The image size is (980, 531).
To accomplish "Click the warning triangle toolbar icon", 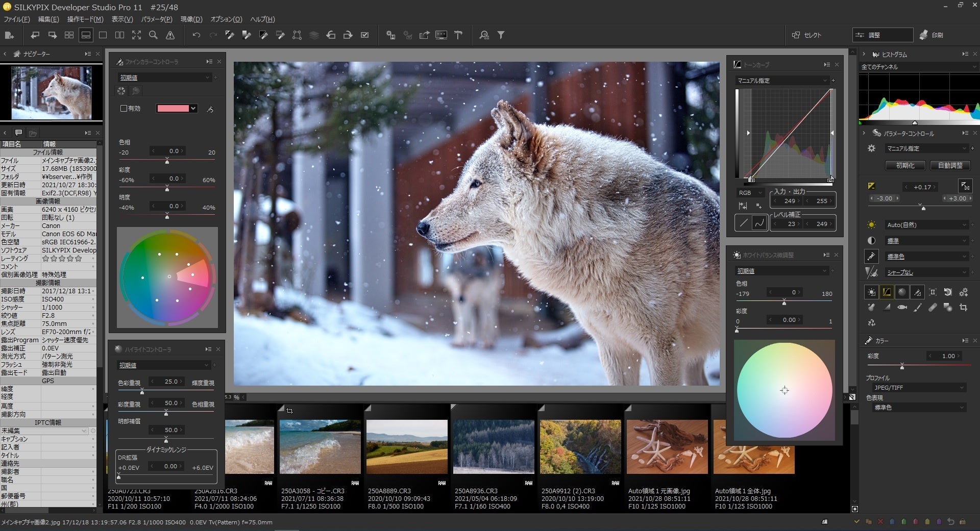I will tap(170, 35).
